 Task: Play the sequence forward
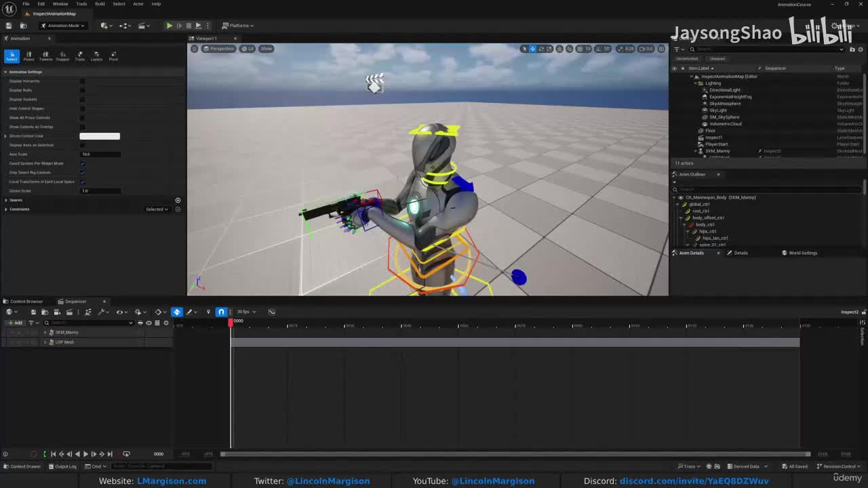click(x=85, y=454)
